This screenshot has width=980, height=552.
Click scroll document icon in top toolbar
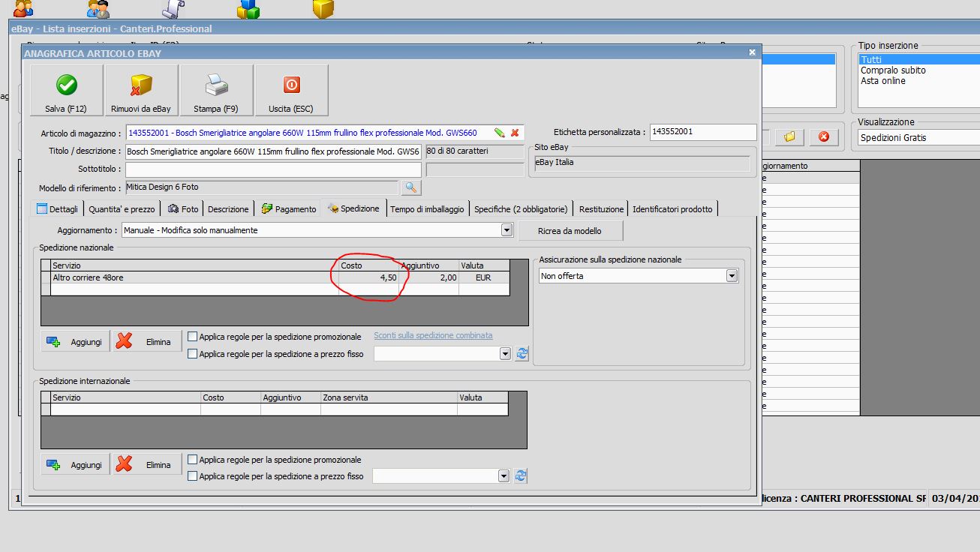point(174,8)
